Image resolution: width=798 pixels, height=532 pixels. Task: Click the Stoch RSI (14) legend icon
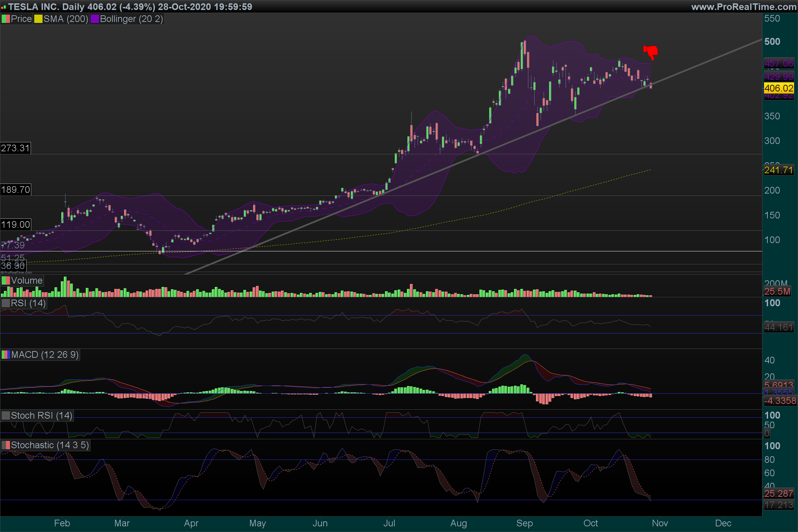click(6, 416)
